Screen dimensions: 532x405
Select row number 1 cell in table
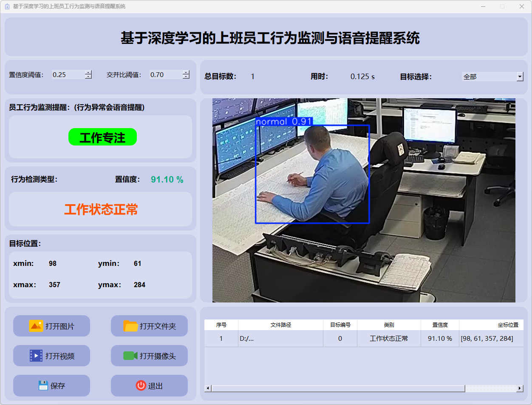coord(221,339)
